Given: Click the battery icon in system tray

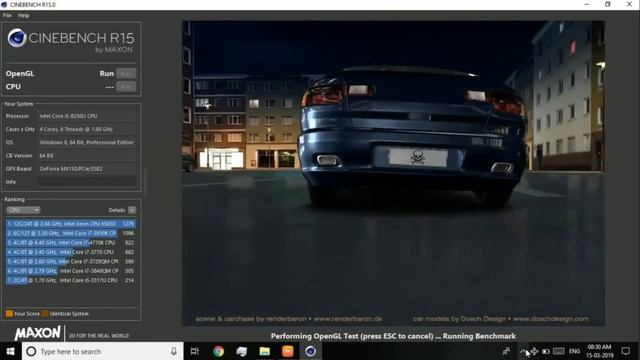Looking at the screenshot, I should point(546,351).
